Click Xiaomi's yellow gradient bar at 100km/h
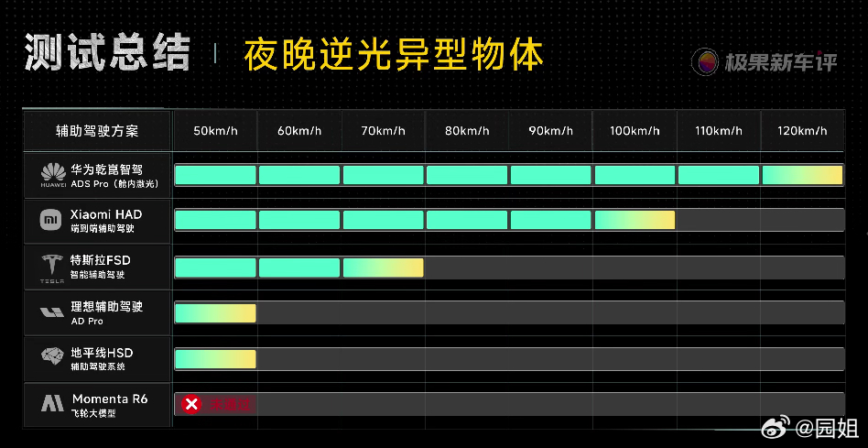 click(635, 220)
